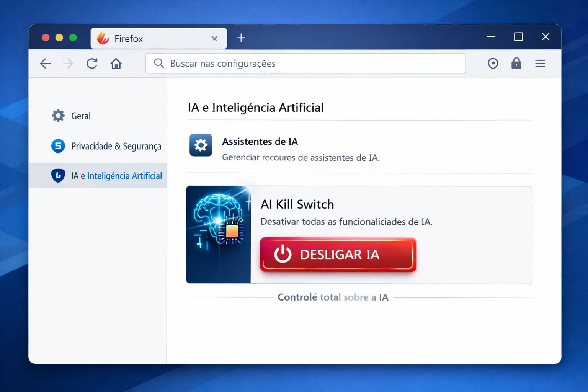The height and width of the screenshot is (392, 588).
Task: Click the location permission icon in toolbar
Action: tap(493, 64)
